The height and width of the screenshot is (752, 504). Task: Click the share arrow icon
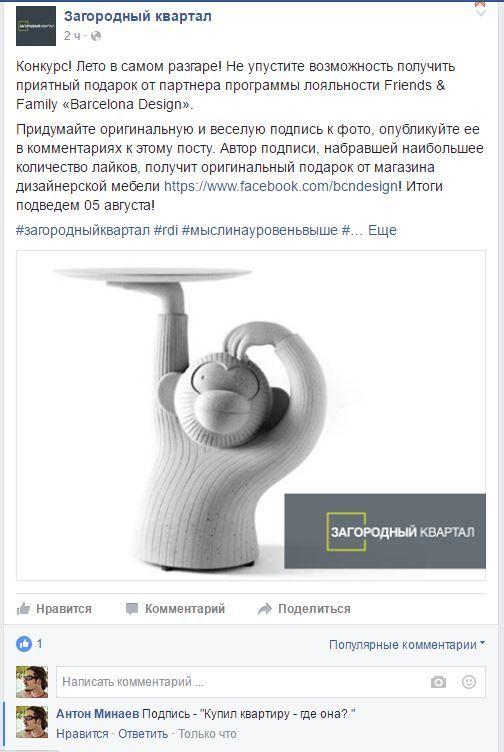point(265,609)
